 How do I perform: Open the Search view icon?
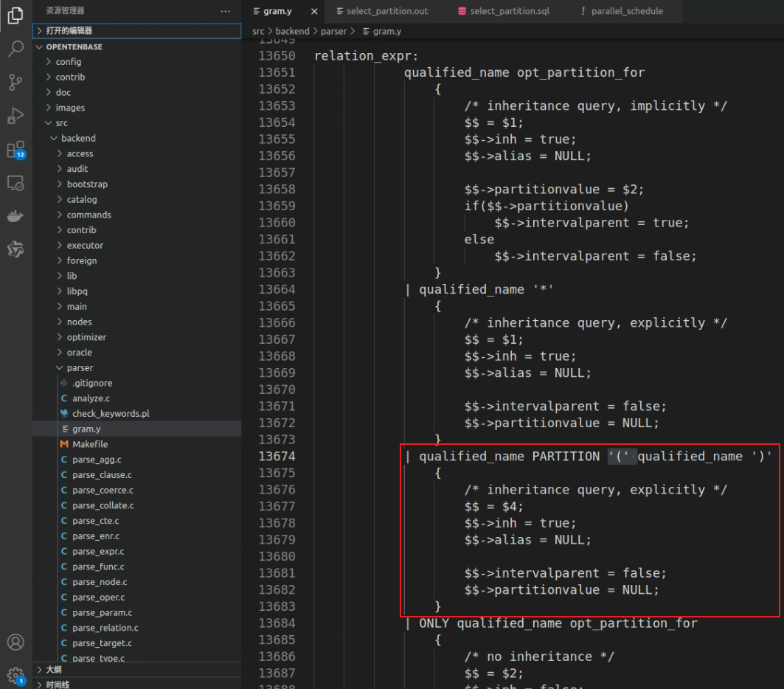pyautogui.click(x=15, y=49)
